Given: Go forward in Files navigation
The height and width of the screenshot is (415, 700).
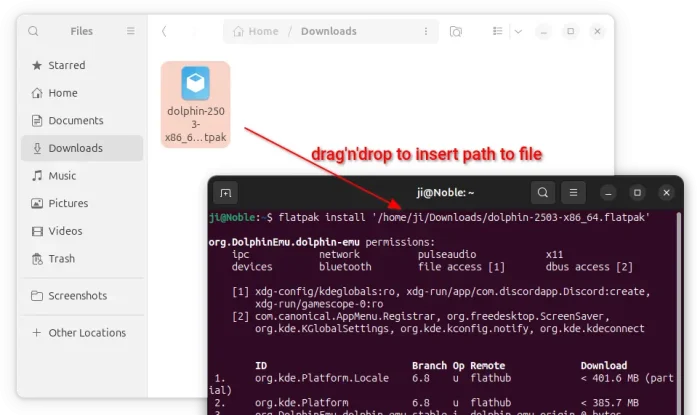Looking at the screenshot, I should click(x=194, y=31).
